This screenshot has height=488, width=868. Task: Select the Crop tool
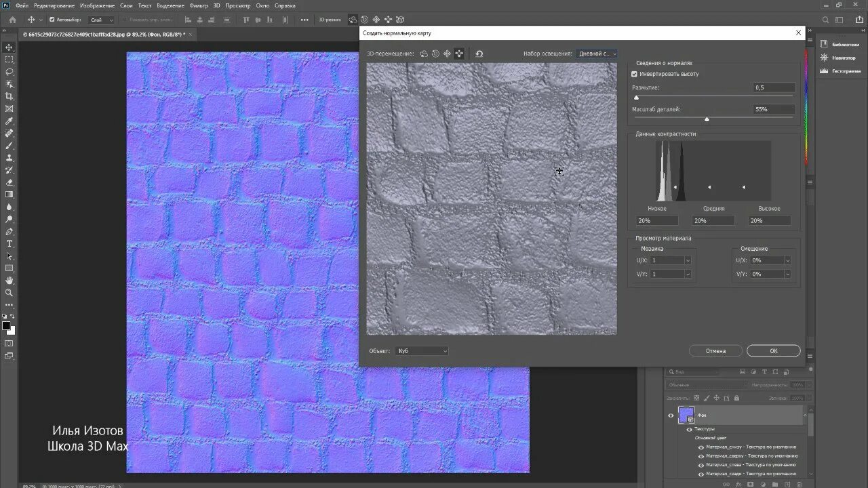(9, 96)
